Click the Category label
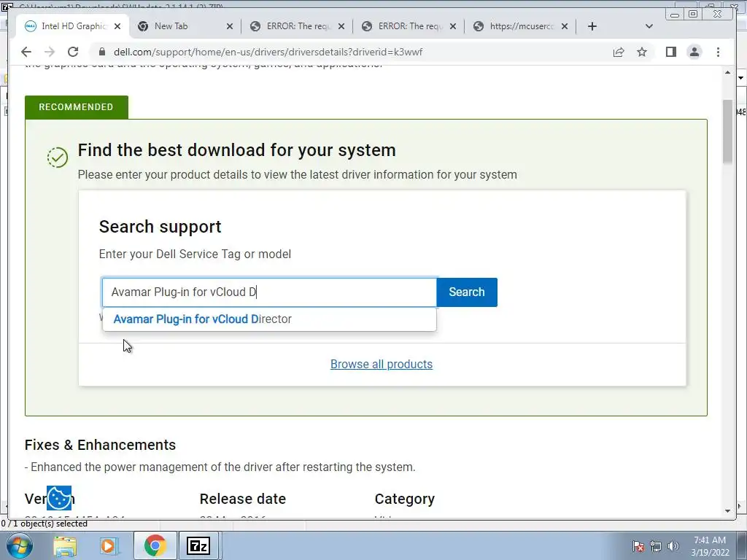The image size is (747, 560). (405, 499)
